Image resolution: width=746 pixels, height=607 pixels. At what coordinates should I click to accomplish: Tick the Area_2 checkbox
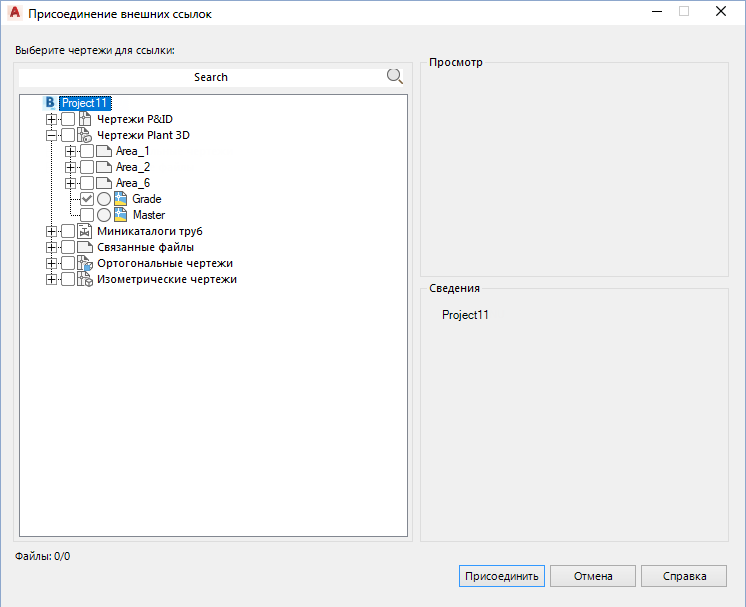point(87,167)
